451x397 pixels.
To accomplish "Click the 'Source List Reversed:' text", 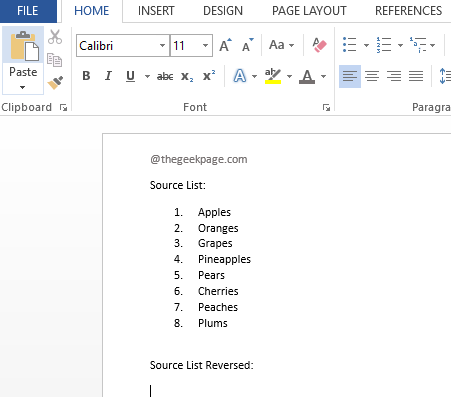I will 202,365.
